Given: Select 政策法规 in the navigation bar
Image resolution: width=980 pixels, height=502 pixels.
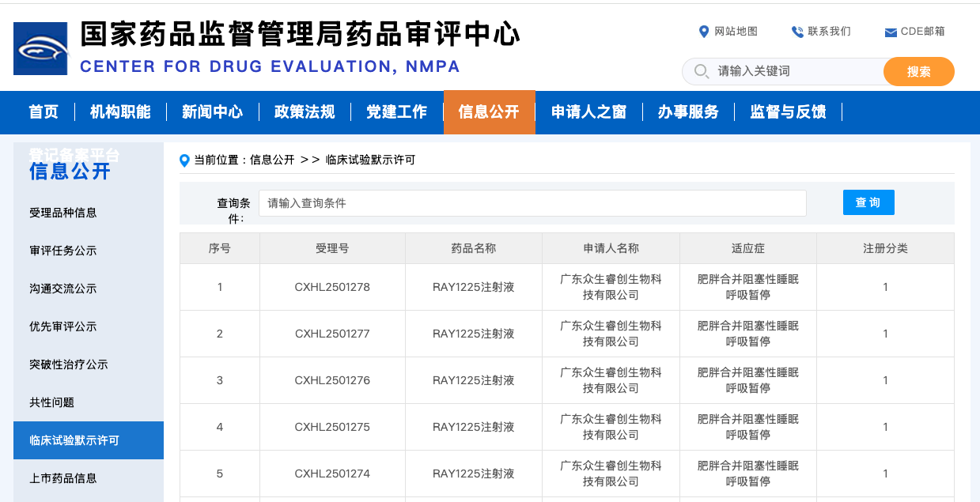Looking at the screenshot, I should point(305,112).
